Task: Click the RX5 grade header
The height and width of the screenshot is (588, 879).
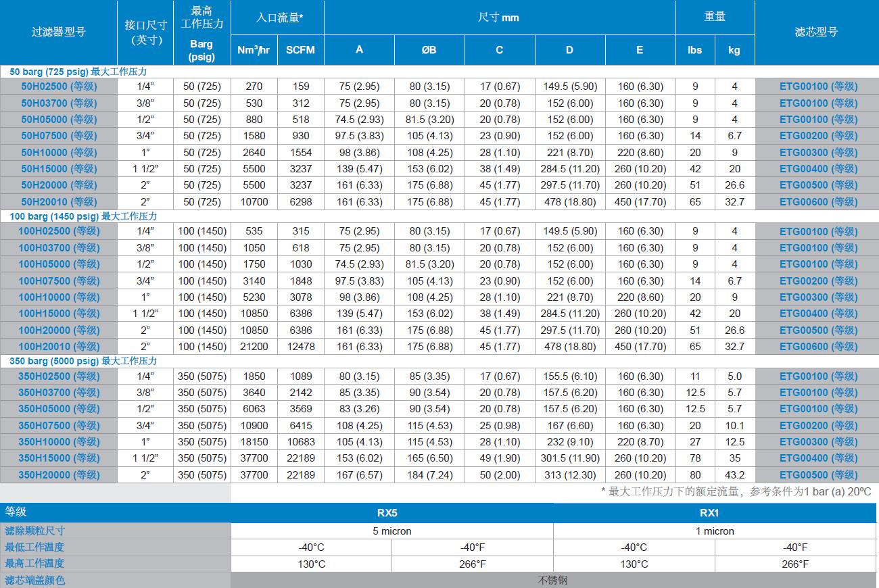Action: coord(392,513)
